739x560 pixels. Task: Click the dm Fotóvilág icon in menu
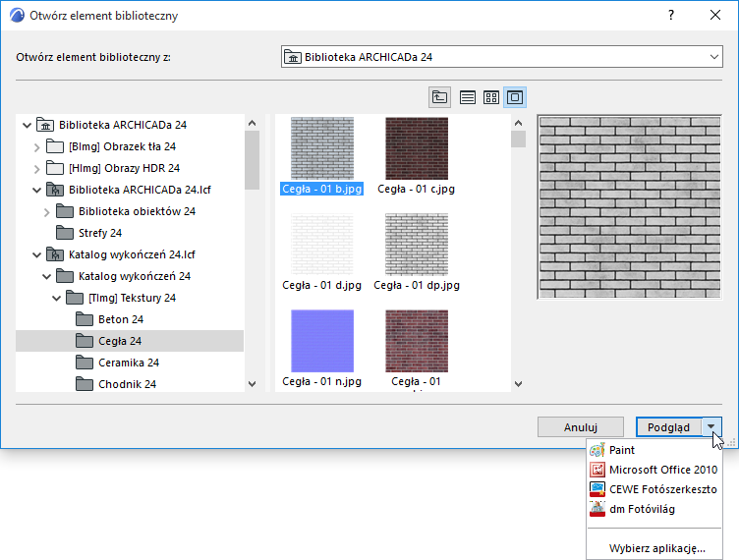point(597,509)
